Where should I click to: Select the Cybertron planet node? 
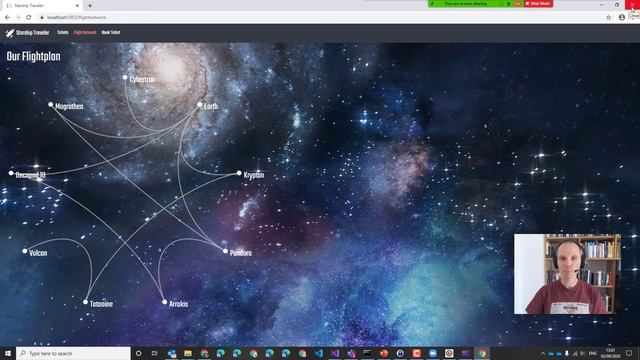click(x=125, y=77)
